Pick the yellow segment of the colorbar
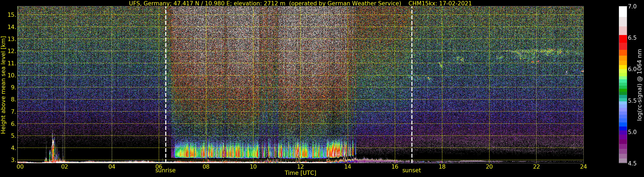This screenshot has height=177, width=644. [623, 67]
